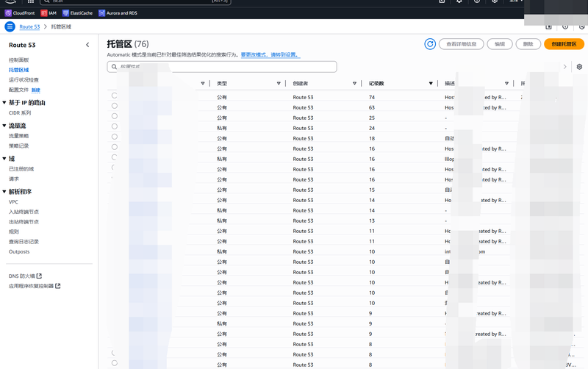
Task: Sort by the 记录数 column arrow
Action: 431,83
